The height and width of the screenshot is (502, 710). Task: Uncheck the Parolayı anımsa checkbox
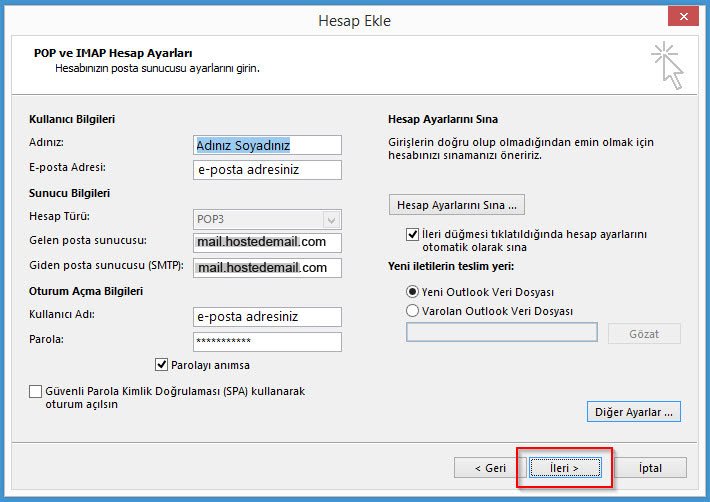[x=162, y=365]
